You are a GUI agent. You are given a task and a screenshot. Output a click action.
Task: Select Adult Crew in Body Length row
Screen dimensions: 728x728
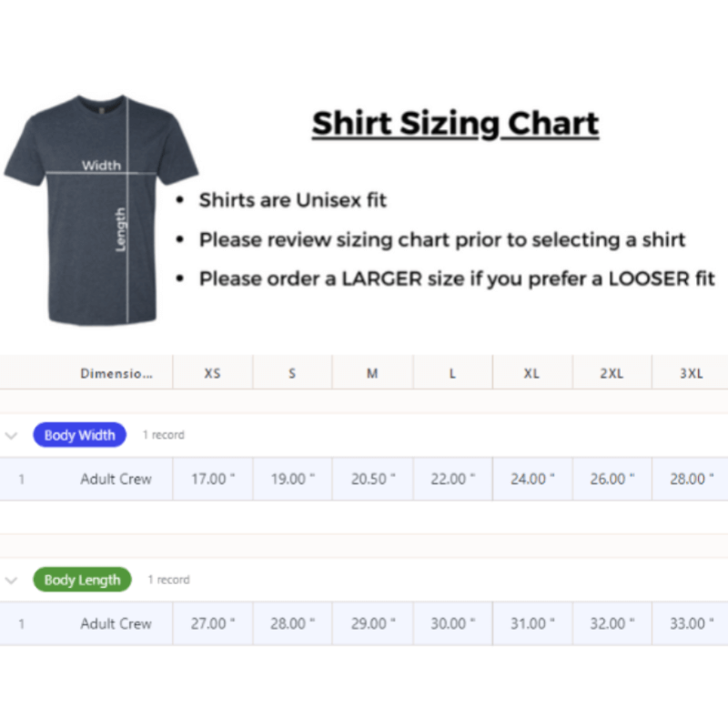pyautogui.click(x=116, y=623)
